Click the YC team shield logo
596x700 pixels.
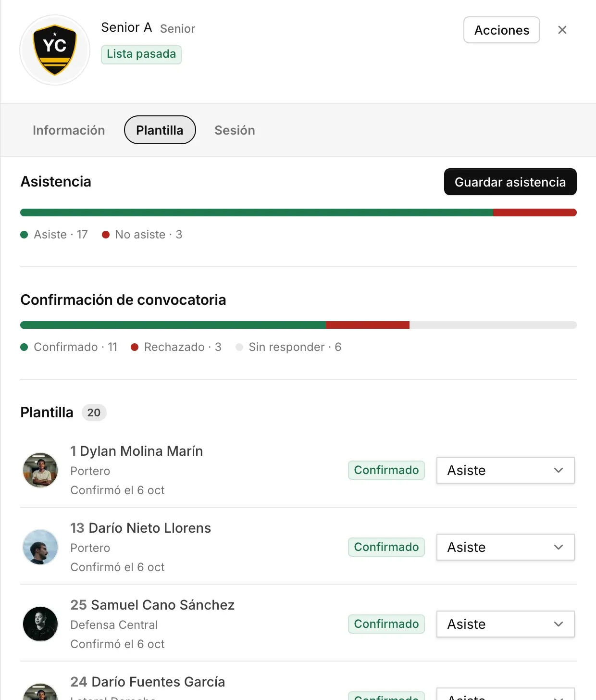55,50
